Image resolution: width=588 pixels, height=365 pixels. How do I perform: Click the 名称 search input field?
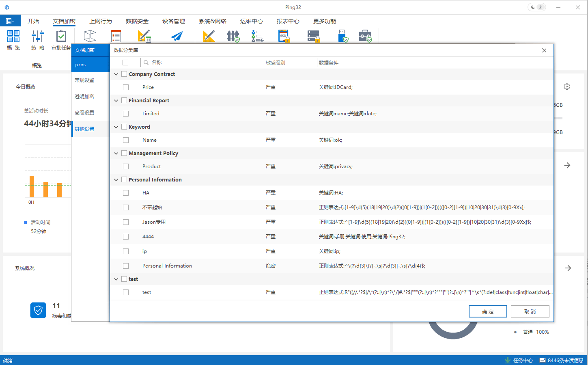pos(203,63)
